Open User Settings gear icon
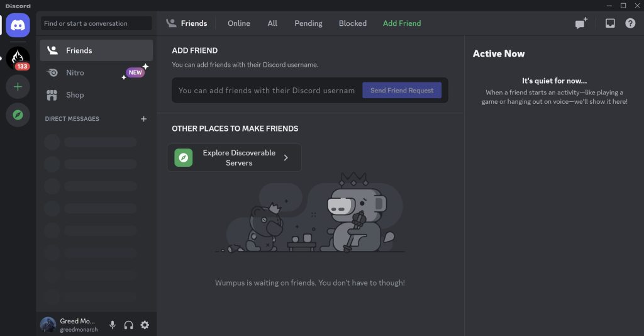Image resolution: width=644 pixels, height=336 pixels. [x=145, y=325]
